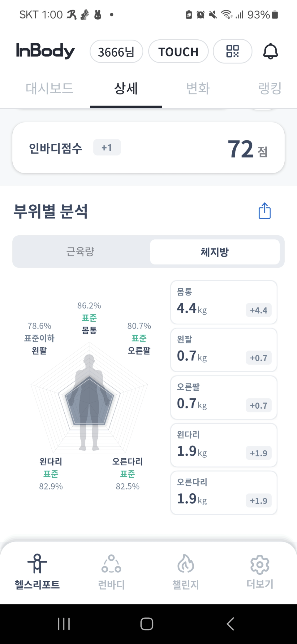Viewport: 297px width, 644px height.
Task: Open the 인바디점수 72점 card
Action: pos(148,148)
